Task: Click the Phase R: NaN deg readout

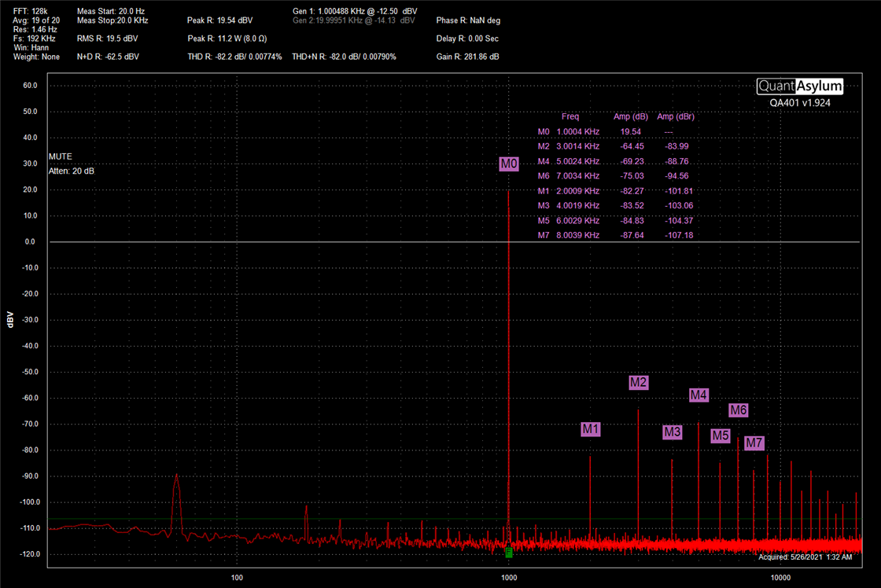Action: (x=468, y=20)
